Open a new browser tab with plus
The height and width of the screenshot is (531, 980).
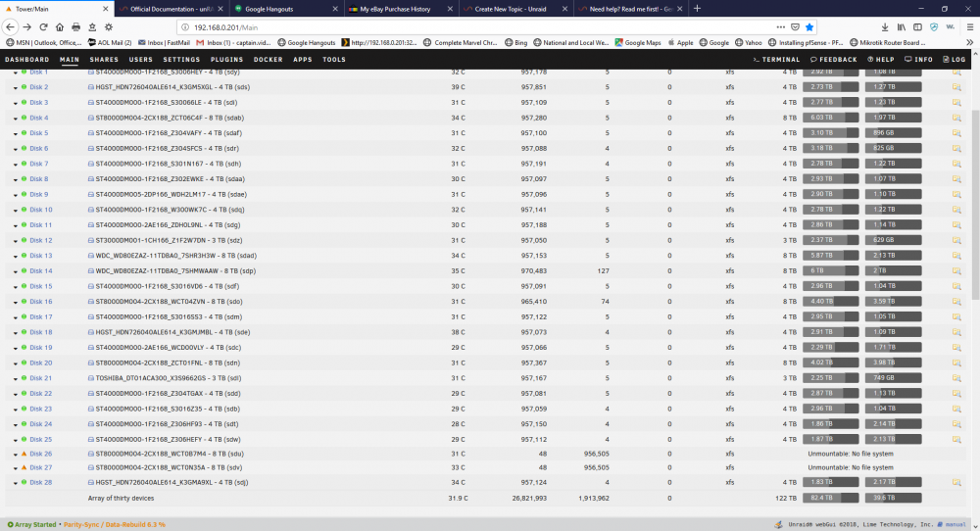697,9
